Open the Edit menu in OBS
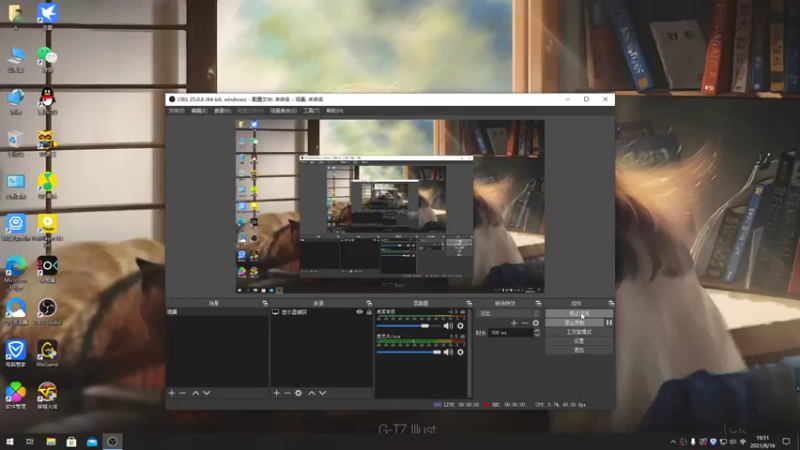Image resolution: width=800 pixels, height=450 pixels. (199, 111)
